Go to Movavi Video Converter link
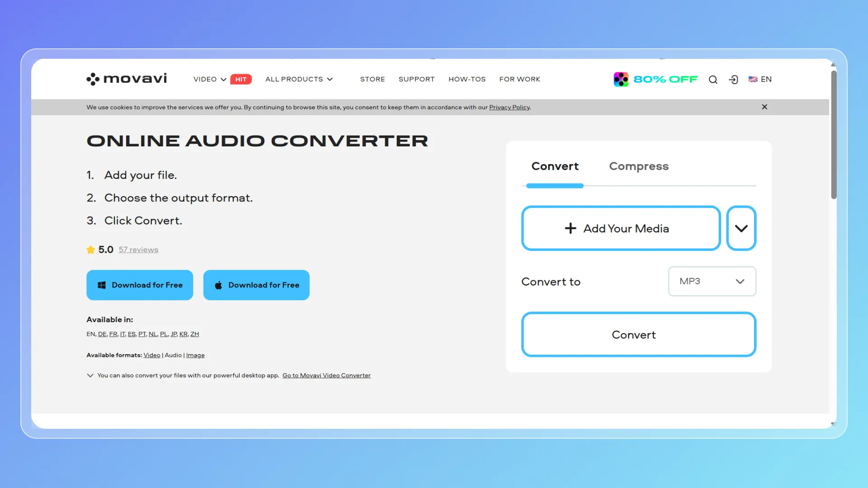The image size is (868, 488). pyautogui.click(x=326, y=375)
